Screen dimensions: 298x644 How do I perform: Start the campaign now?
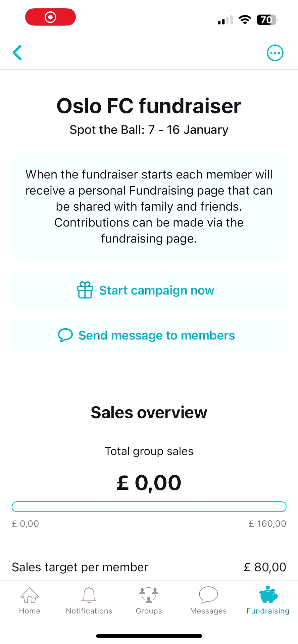(x=156, y=290)
